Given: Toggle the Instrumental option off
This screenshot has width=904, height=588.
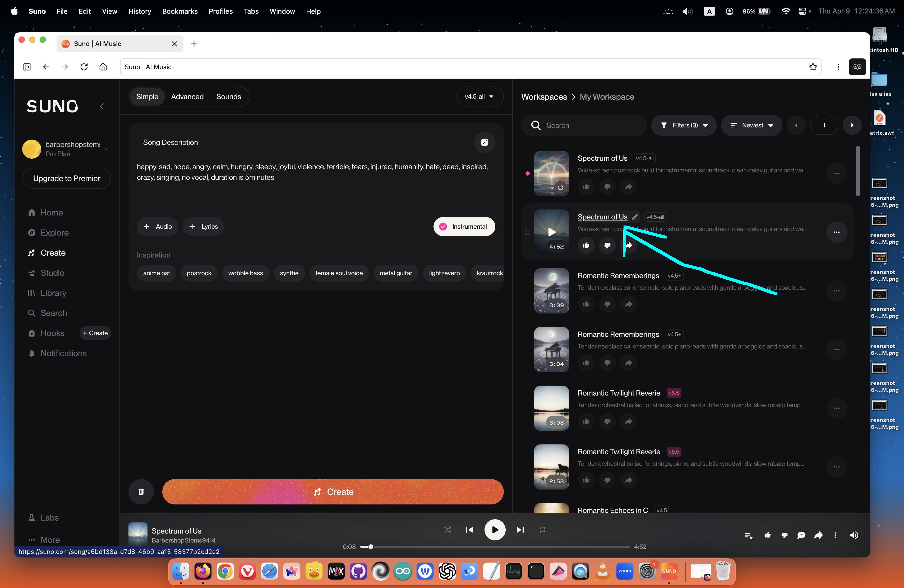Looking at the screenshot, I should (464, 226).
